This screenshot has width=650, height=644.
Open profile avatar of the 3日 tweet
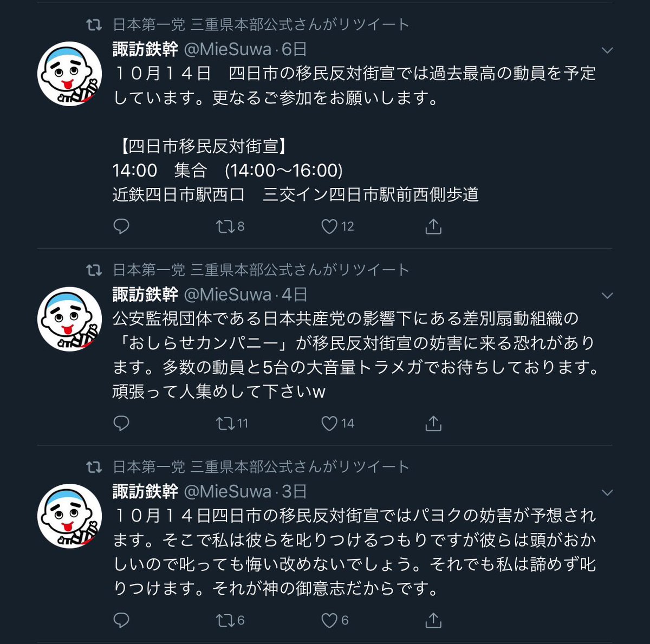pyautogui.click(x=69, y=516)
